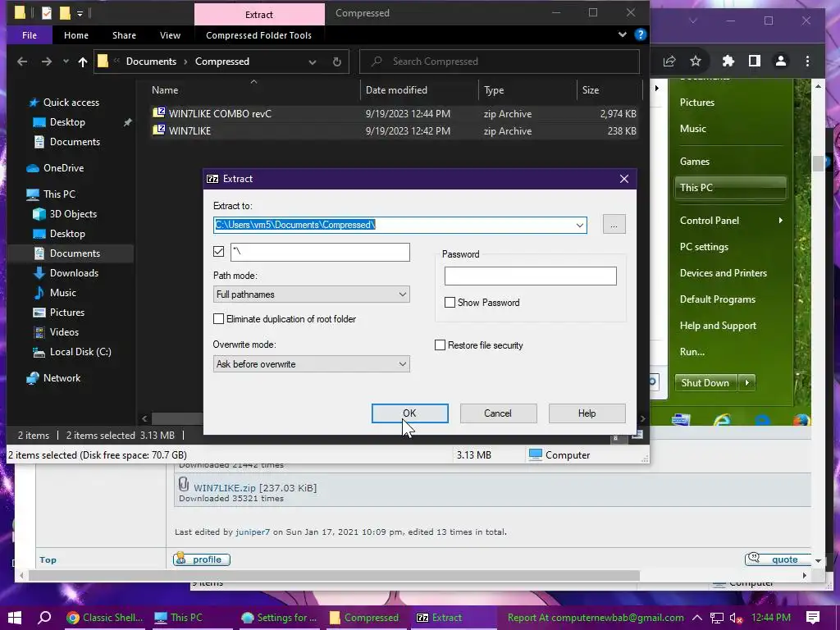Open OneDrive in navigation pane
The width and height of the screenshot is (840, 630).
coord(63,168)
